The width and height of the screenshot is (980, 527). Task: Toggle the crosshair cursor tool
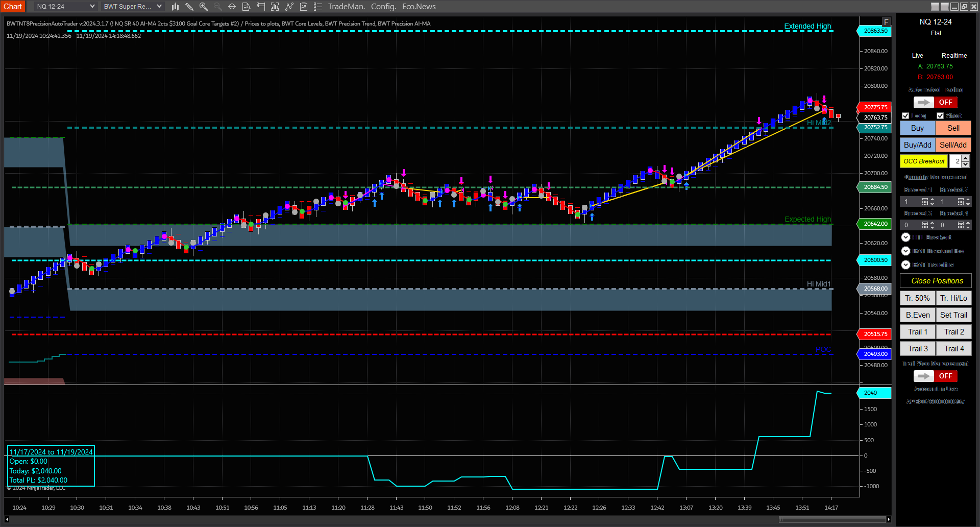(x=232, y=7)
